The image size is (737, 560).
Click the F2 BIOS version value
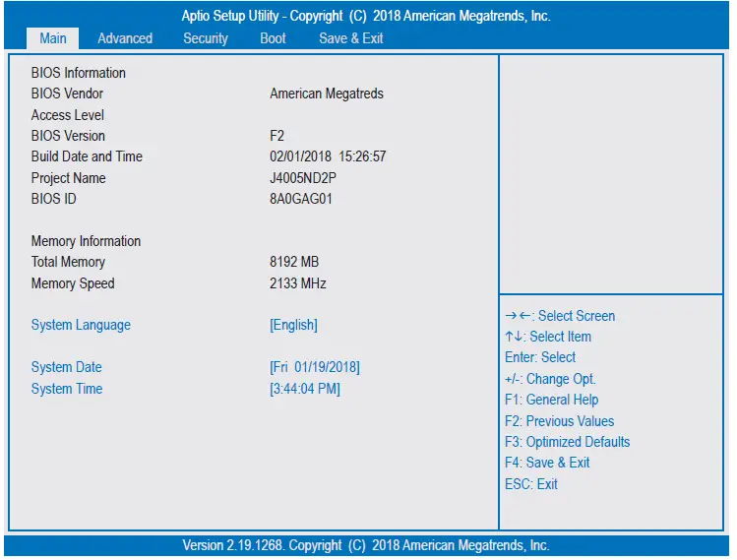click(276, 136)
